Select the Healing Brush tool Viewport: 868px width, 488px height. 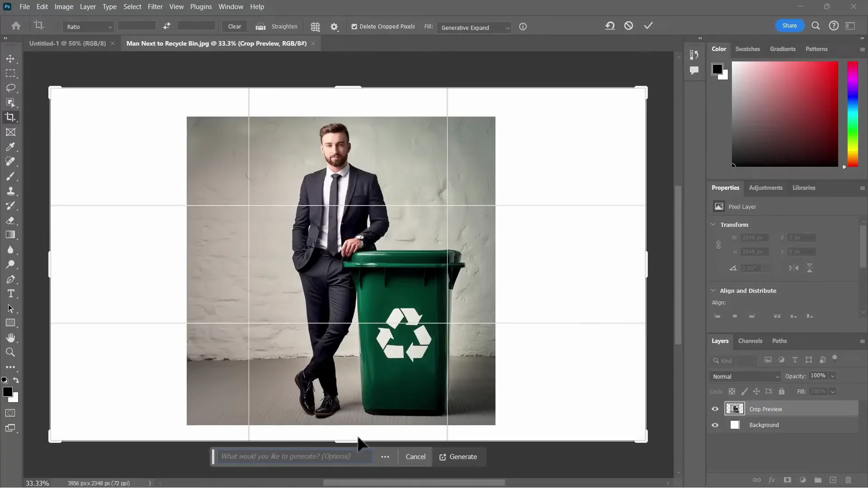click(10, 161)
